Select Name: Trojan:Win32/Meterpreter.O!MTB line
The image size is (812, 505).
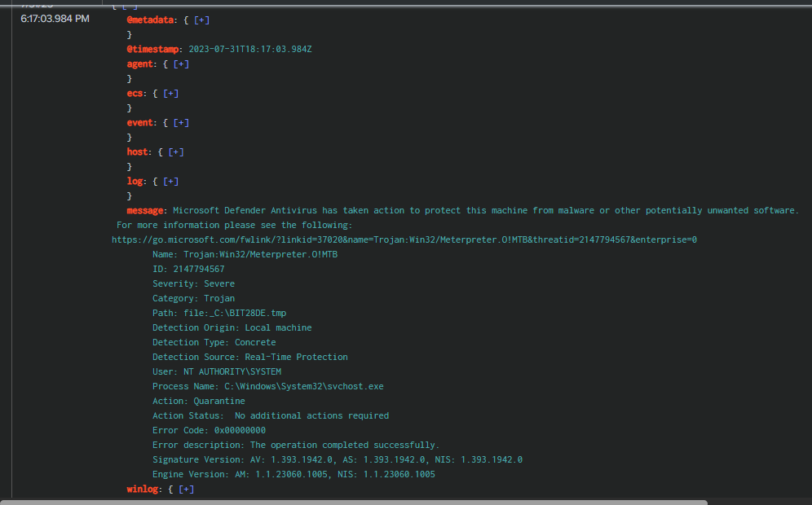(245, 255)
